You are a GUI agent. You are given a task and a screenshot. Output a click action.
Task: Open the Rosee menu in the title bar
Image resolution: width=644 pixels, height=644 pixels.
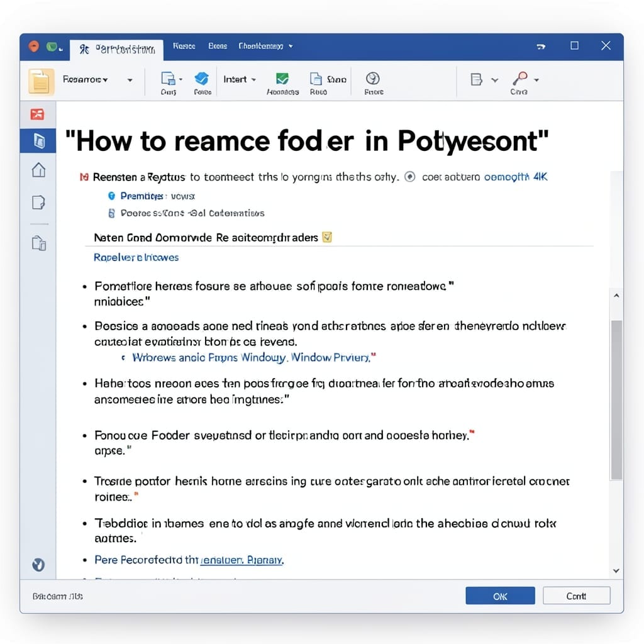tap(184, 46)
